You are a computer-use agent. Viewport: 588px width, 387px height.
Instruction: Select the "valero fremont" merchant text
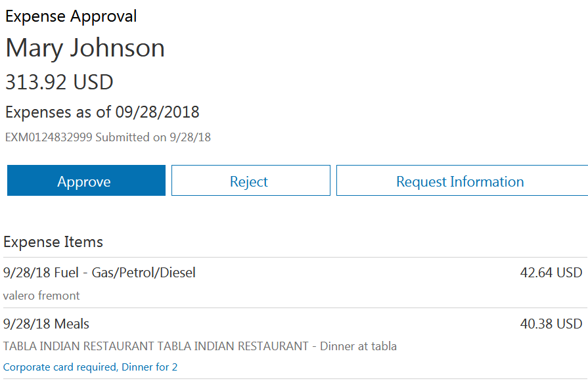click(41, 296)
